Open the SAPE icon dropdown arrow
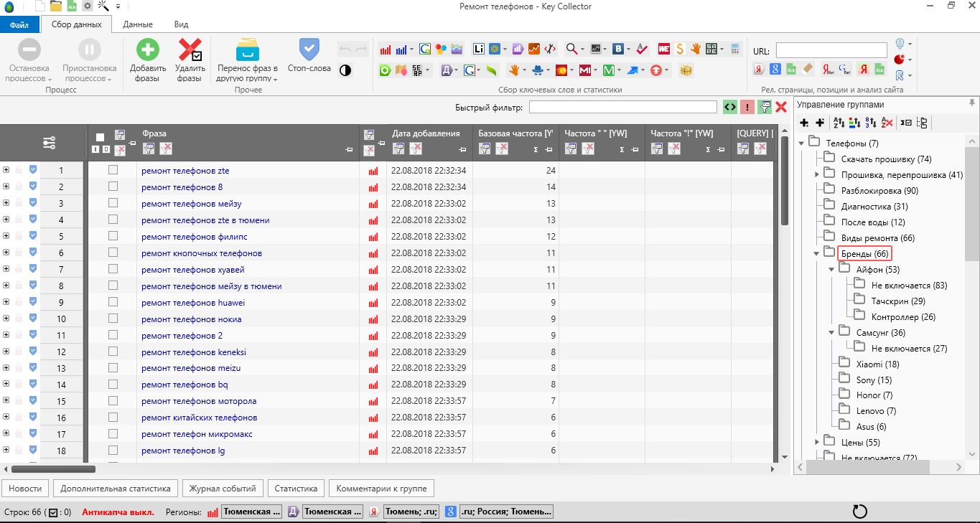This screenshot has height=523, width=980. tap(722, 50)
